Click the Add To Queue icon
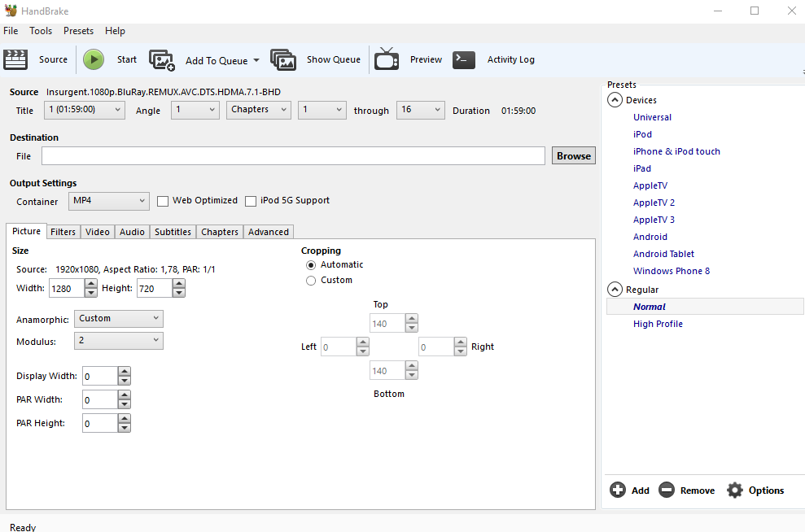The height and width of the screenshot is (532, 805). [x=162, y=60]
